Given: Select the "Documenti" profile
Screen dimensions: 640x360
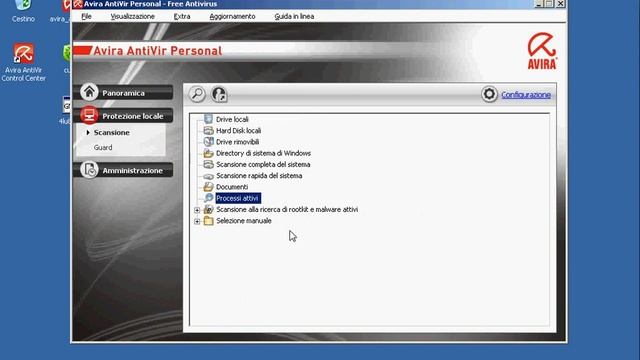Looking at the screenshot, I should pyautogui.click(x=232, y=187).
